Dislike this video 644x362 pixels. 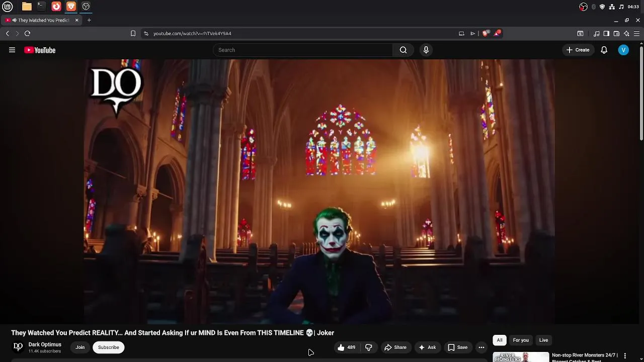pyautogui.click(x=369, y=347)
